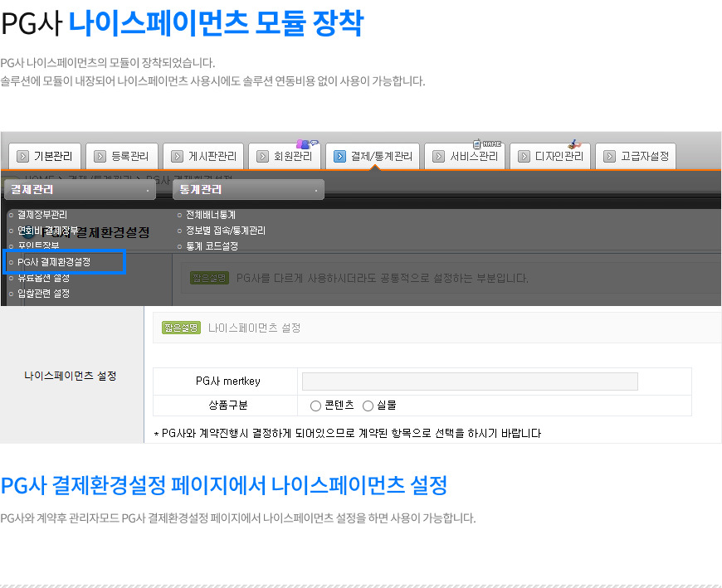Click the NAME badge icon above 서비스관리
Screen dimensions: 722x588
[486, 144]
